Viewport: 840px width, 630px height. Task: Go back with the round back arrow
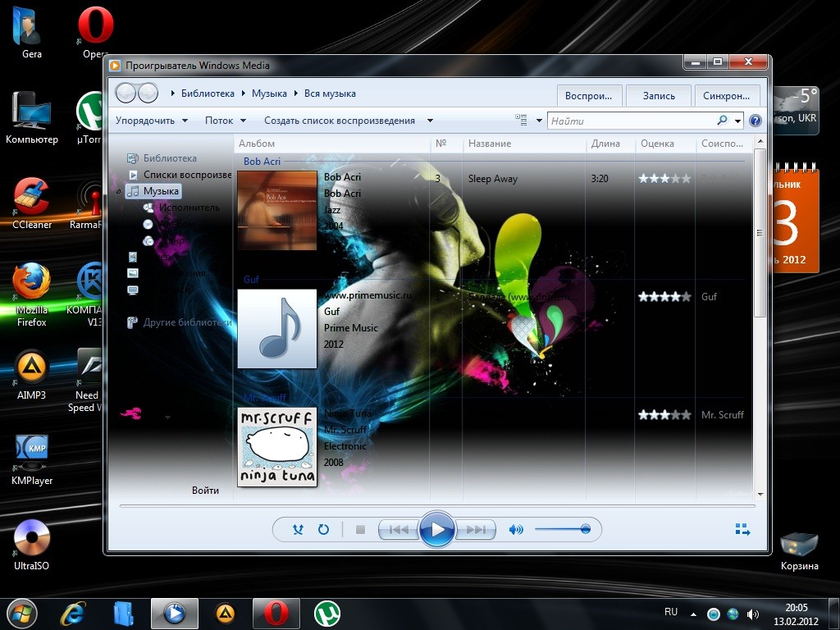(126, 94)
